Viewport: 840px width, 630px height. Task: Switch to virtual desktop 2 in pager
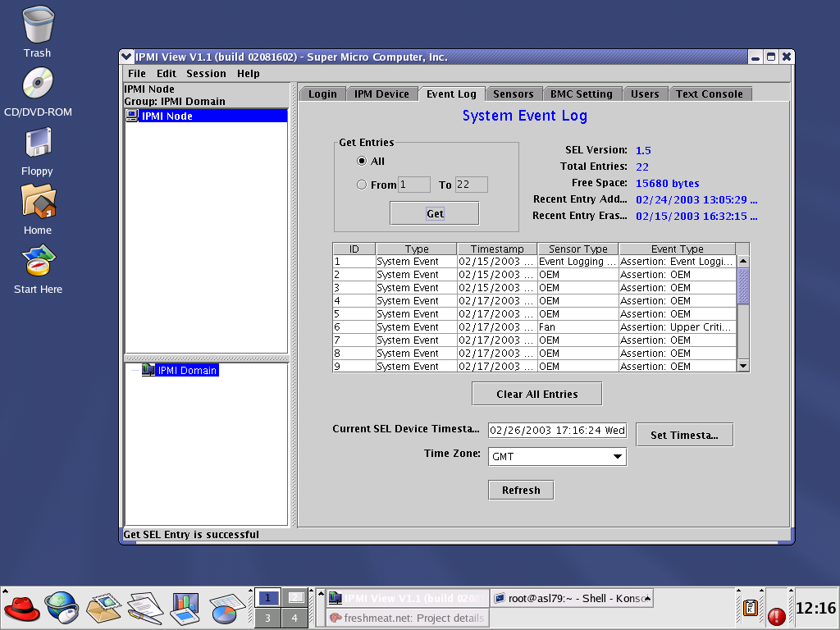click(294, 598)
